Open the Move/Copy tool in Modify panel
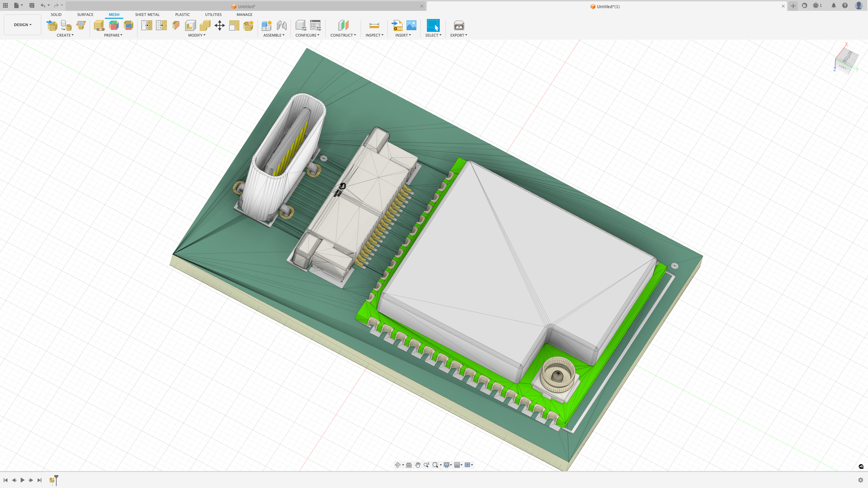The image size is (868, 488). click(x=219, y=25)
